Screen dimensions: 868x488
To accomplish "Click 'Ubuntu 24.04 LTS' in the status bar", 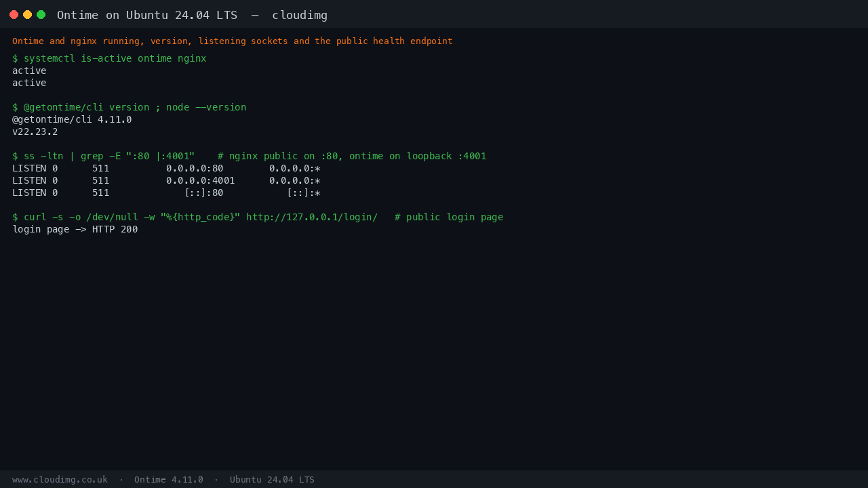I will point(272,479).
